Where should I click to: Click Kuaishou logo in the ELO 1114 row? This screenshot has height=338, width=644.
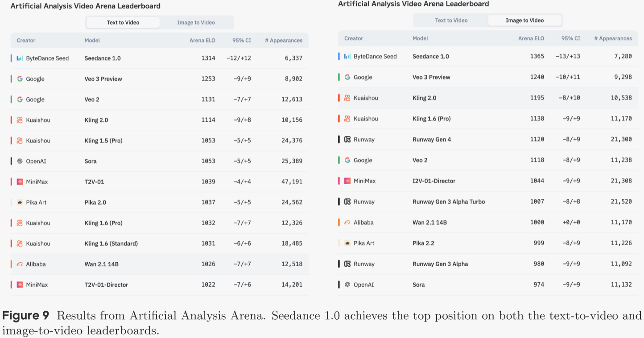pos(20,120)
